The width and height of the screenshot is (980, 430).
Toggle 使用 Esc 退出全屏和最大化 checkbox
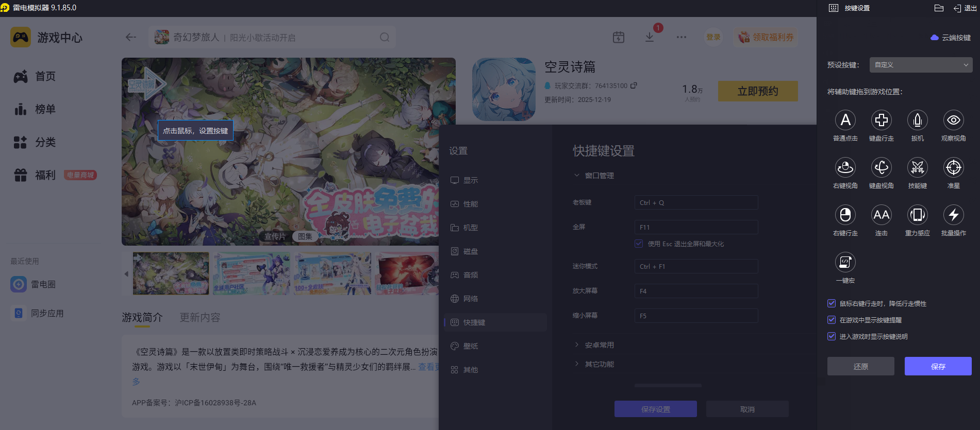click(x=639, y=244)
